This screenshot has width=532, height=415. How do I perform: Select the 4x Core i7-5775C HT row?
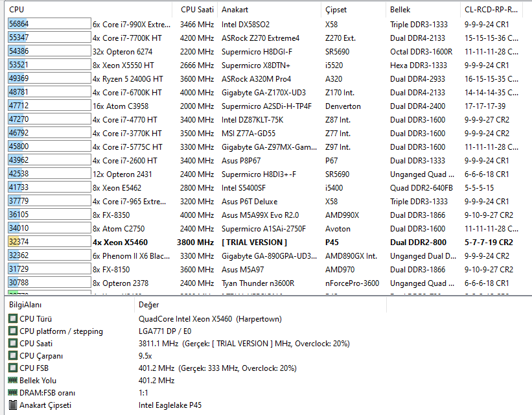266,147
